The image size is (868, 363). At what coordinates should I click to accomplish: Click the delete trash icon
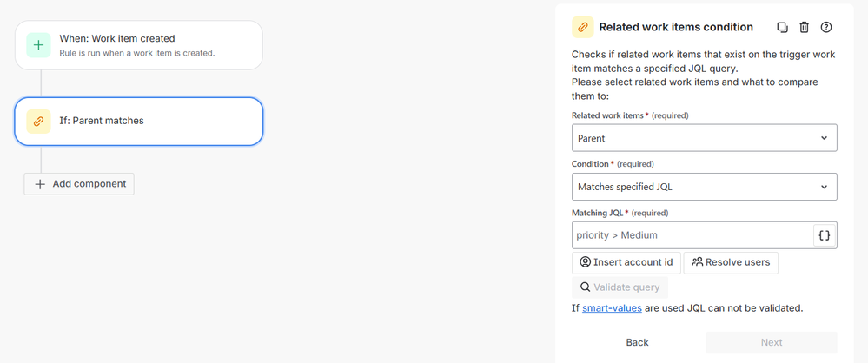click(804, 27)
